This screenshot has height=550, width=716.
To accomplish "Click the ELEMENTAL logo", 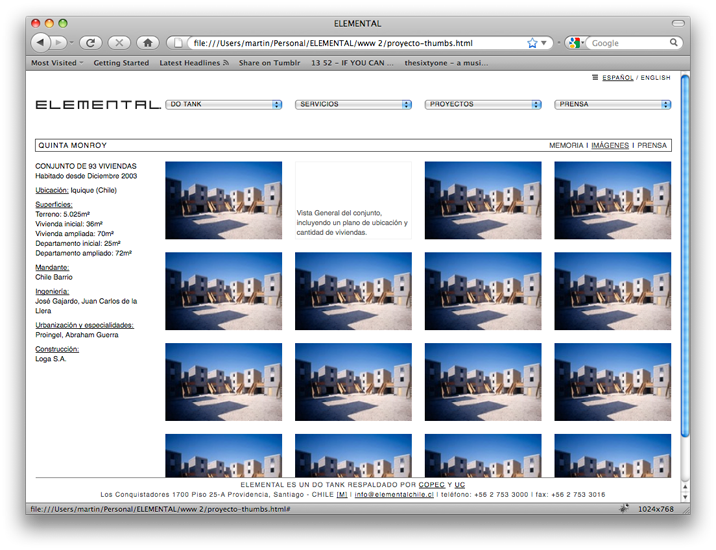I will click(x=98, y=105).
